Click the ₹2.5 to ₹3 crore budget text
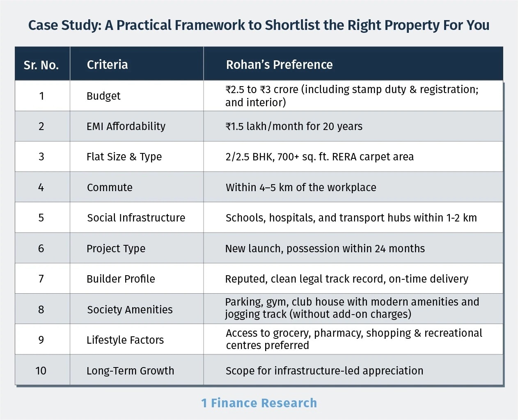The height and width of the screenshot is (420, 518). [351, 96]
